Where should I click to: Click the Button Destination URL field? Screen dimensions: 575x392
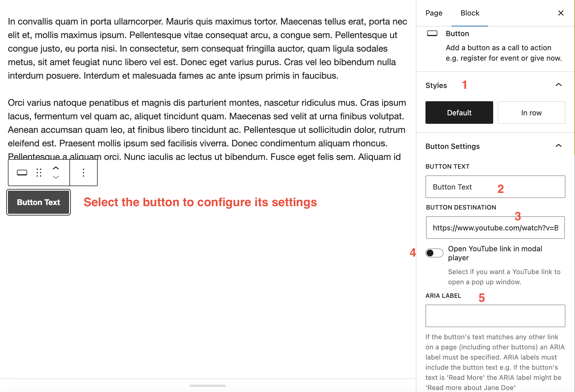[495, 228]
